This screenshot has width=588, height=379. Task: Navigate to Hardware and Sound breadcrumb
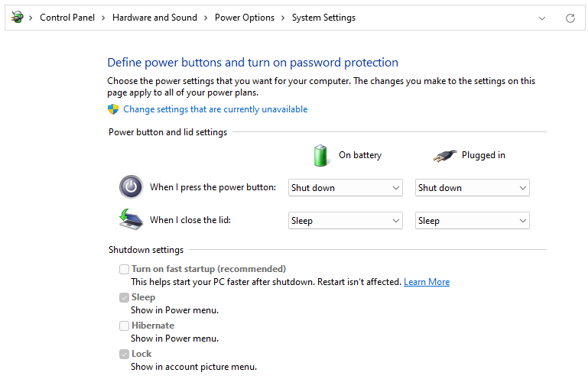(x=154, y=18)
